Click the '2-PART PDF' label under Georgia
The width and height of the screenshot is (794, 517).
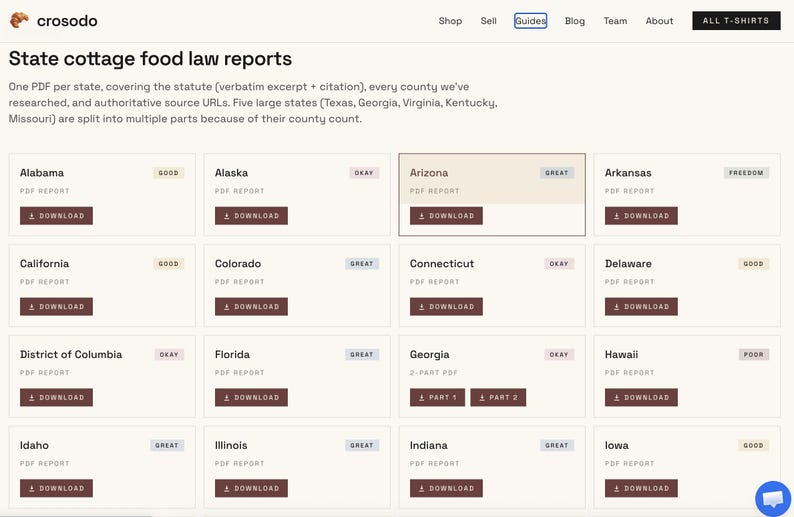point(433,373)
